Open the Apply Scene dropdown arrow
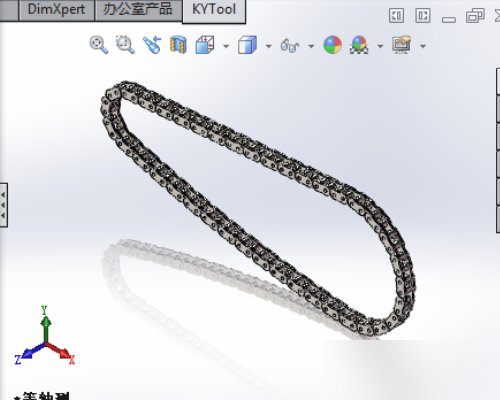Image resolution: width=500 pixels, height=400 pixels. [380, 46]
